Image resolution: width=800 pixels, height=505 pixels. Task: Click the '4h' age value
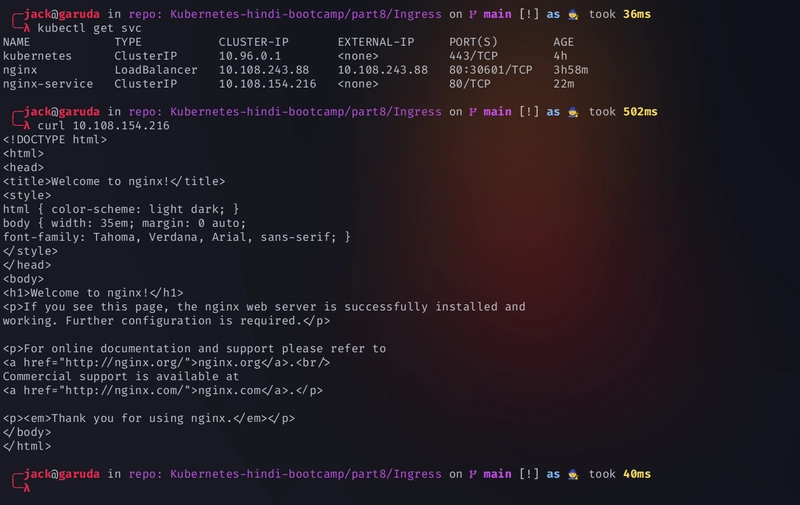click(x=560, y=56)
